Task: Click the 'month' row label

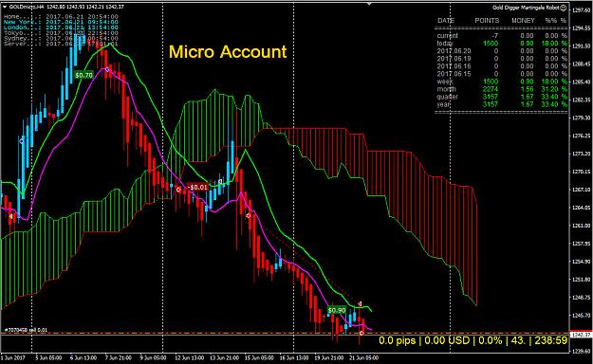Action: tap(446, 89)
